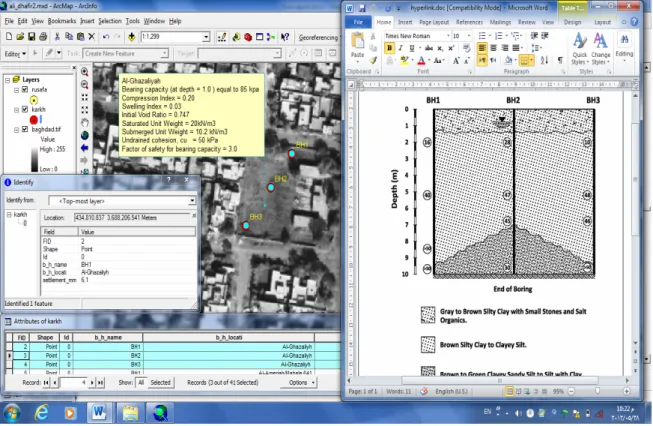Show All records in attribute table
The image size is (653, 426).
141,382
